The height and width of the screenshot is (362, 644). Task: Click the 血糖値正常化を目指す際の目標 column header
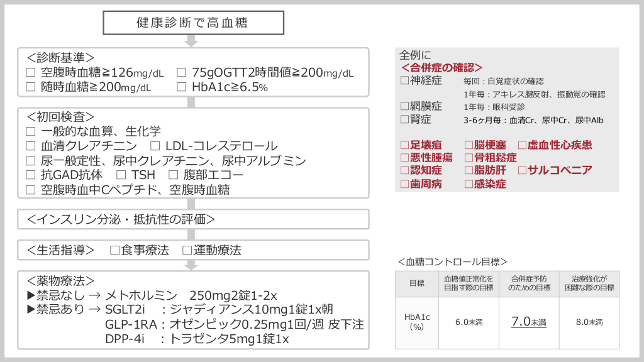click(468, 283)
